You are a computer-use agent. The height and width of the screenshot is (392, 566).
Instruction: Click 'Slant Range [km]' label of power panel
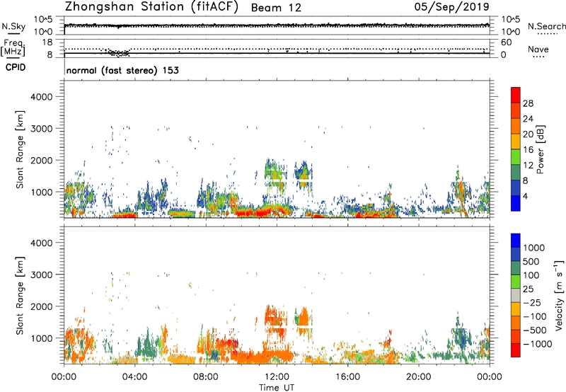[20, 150]
